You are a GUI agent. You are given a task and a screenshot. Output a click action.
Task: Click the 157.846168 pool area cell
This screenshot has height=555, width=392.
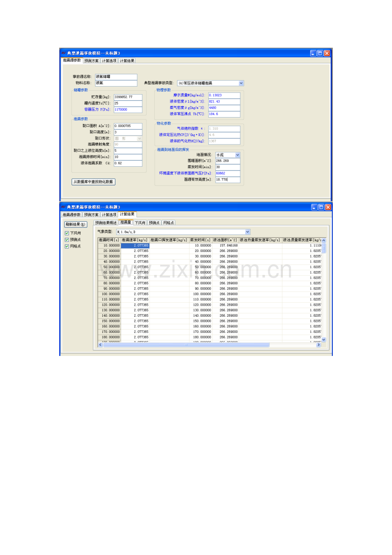click(225, 246)
